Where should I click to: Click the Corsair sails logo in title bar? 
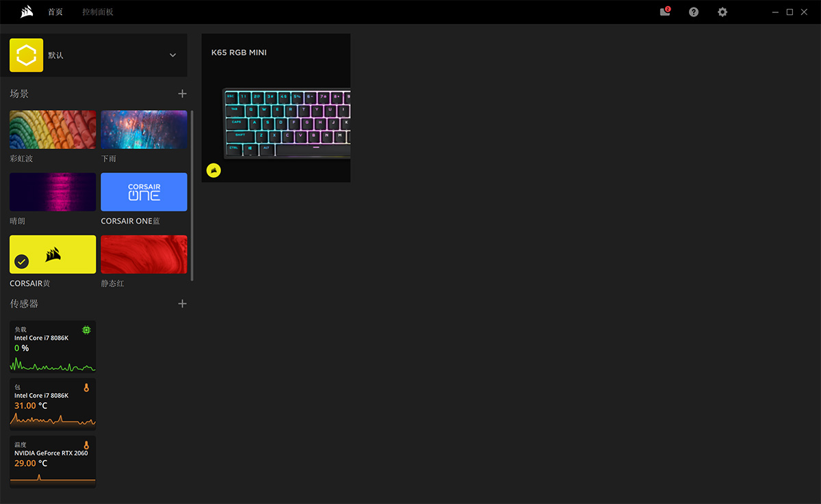pyautogui.click(x=27, y=12)
